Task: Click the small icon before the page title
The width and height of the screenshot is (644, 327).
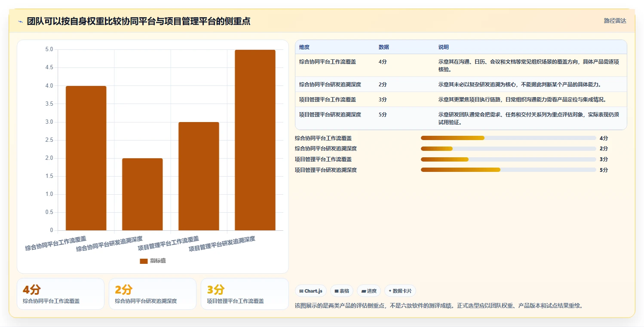Action: coord(20,21)
